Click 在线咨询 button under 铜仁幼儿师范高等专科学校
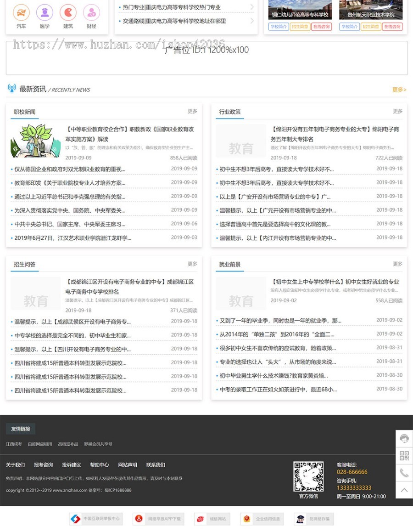The height and width of the screenshot is (532, 413). tap(322, 27)
